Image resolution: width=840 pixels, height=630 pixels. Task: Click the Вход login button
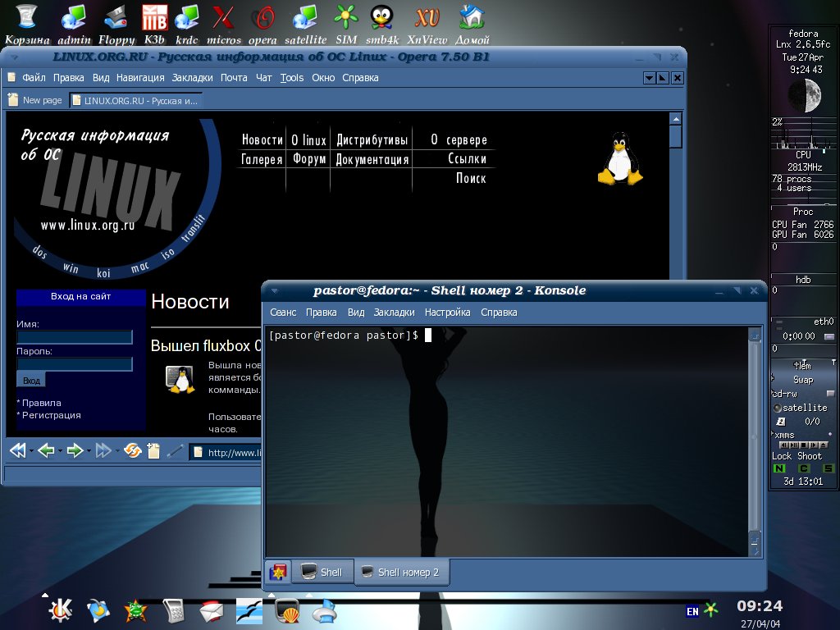pos(31,381)
